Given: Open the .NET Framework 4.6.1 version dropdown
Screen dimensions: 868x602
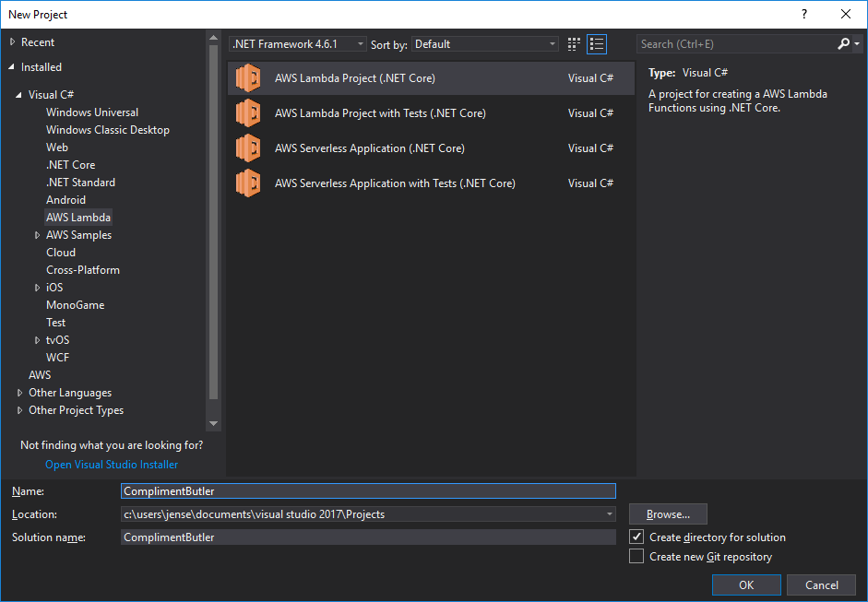Looking at the screenshot, I should click(x=298, y=44).
